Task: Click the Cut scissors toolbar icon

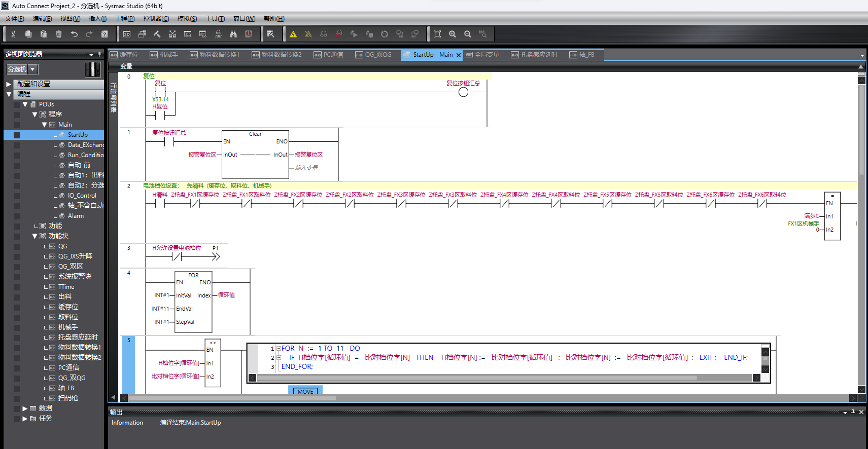Action: (13, 34)
